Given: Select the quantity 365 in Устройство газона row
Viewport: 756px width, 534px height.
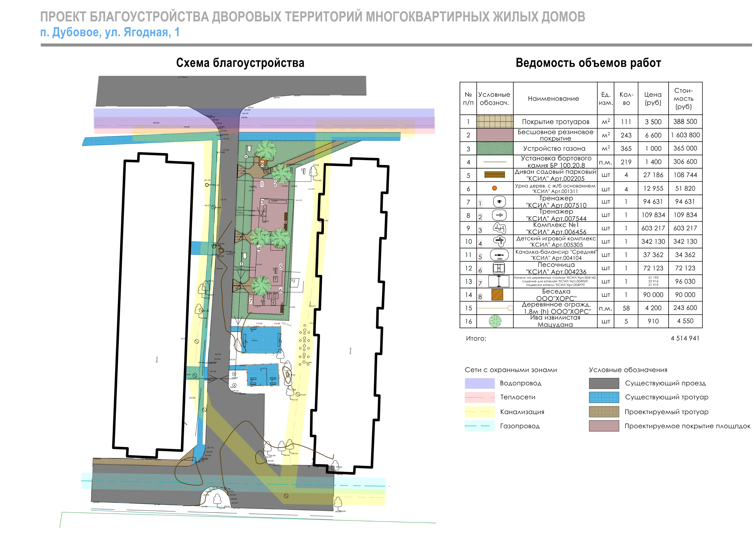Looking at the screenshot, I should click(626, 148).
